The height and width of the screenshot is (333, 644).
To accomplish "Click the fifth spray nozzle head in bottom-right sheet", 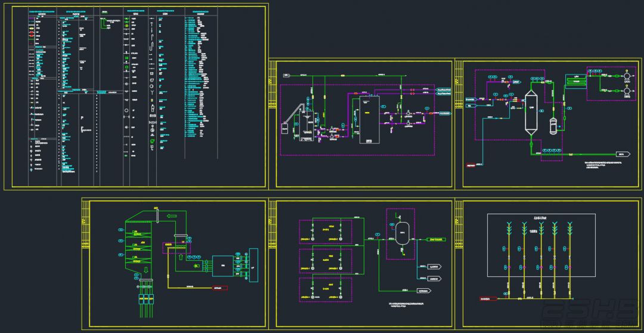I will 569,227.
